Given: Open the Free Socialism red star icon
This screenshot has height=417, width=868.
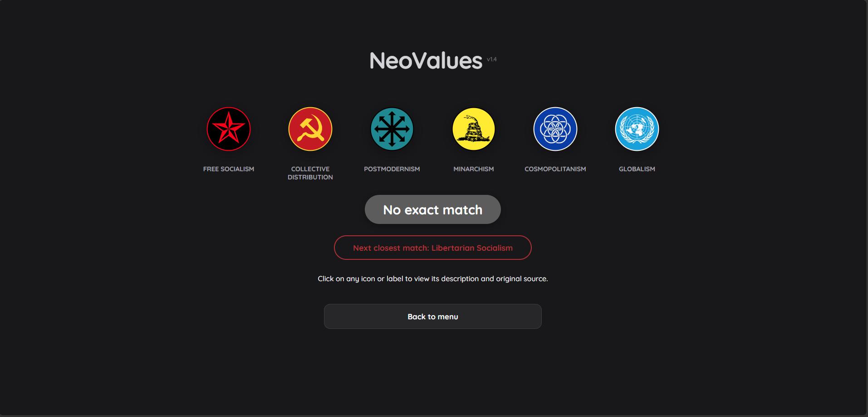Looking at the screenshot, I should tap(229, 129).
